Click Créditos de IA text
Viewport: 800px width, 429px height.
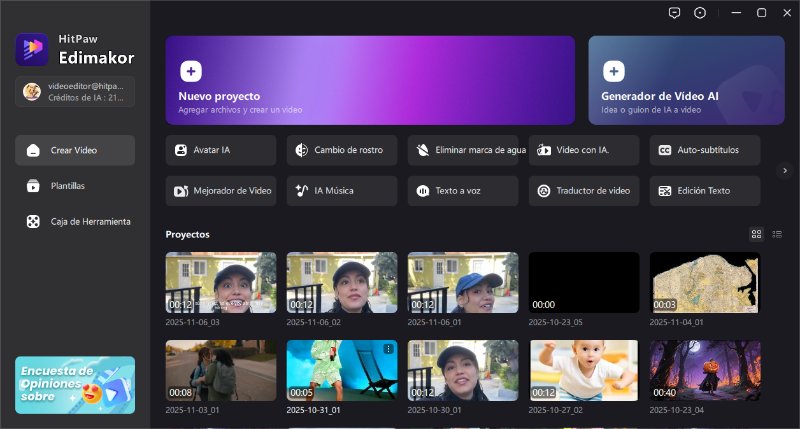pyautogui.click(x=86, y=97)
